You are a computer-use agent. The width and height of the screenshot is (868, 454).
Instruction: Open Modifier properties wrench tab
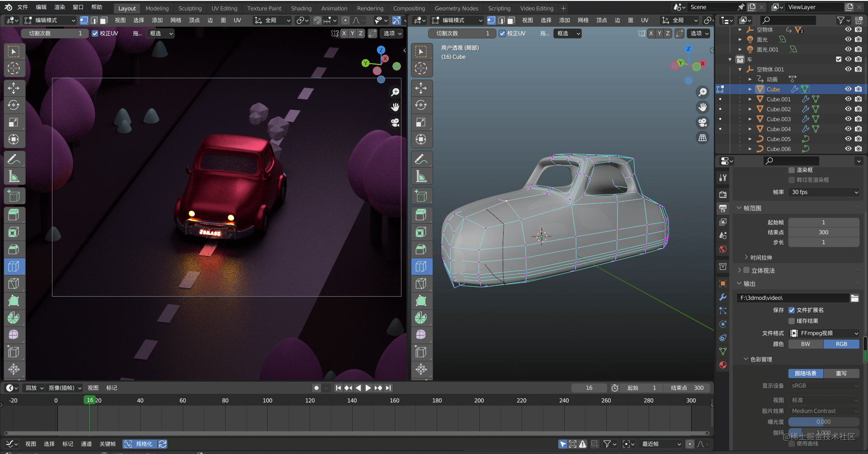point(723,297)
